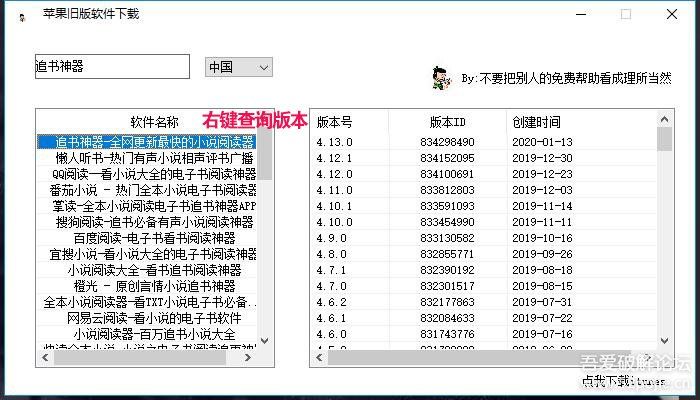The height and width of the screenshot is (400, 700).
Task: Click the cartoon avatar icon beside the By text
Action: [441, 78]
